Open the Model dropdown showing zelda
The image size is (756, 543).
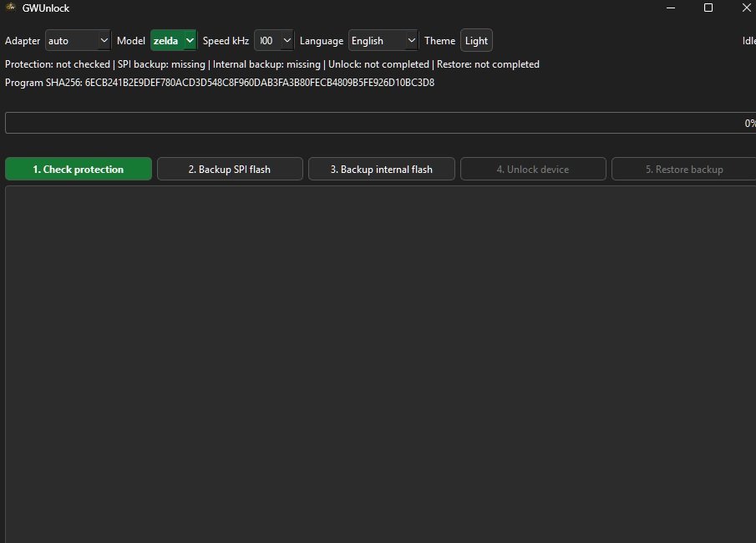pyautogui.click(x=173, y=40)
